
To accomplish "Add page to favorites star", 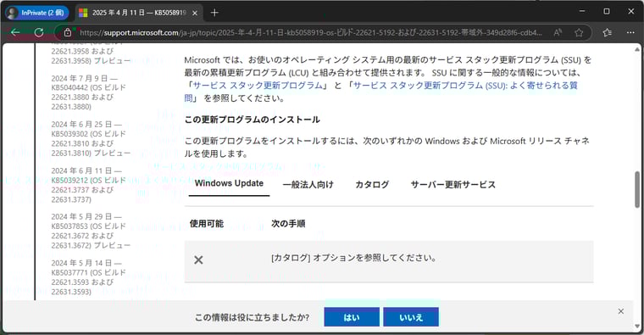I will 579,32.
